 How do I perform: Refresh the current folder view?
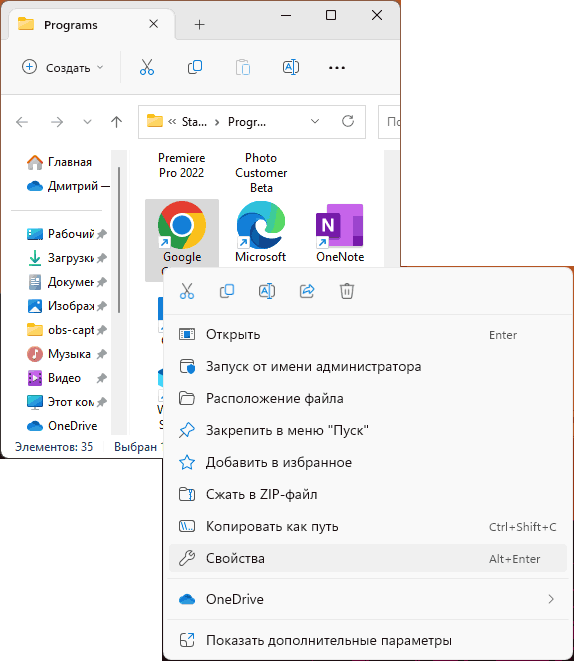coord(348,121)
